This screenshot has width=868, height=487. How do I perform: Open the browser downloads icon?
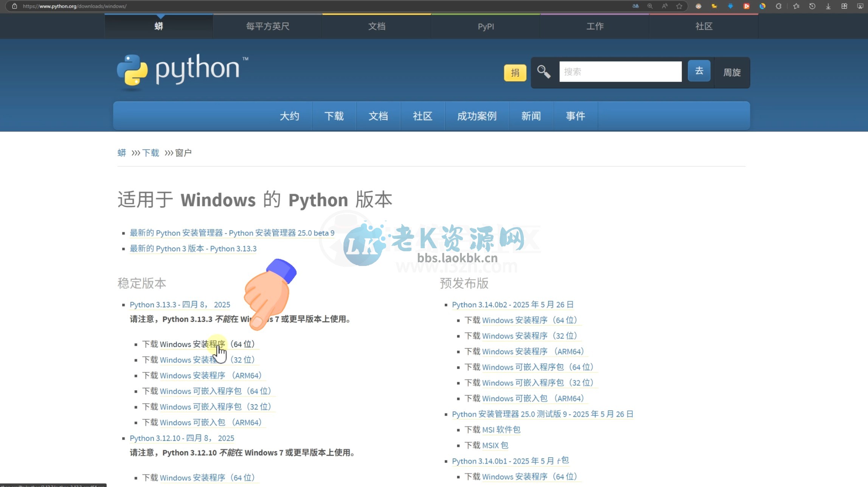pyautogui.click(x=828, y=6)
